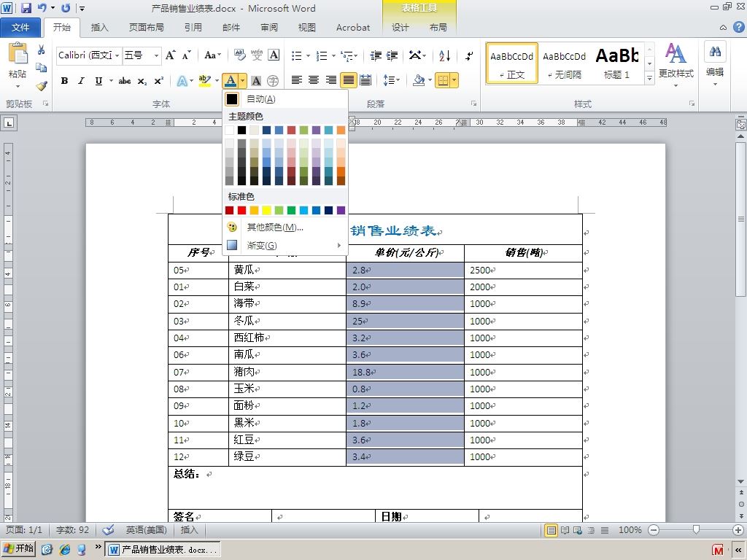The height and width of the screenshot is (560, 747).
Task: Switch to the Insert tab
Action: [x=99, y=27]
